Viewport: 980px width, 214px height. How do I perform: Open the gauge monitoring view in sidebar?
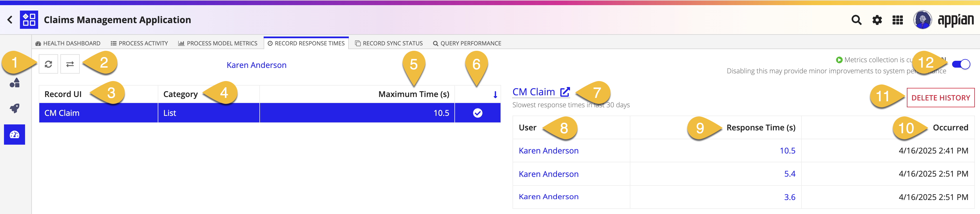pos(15,135)
